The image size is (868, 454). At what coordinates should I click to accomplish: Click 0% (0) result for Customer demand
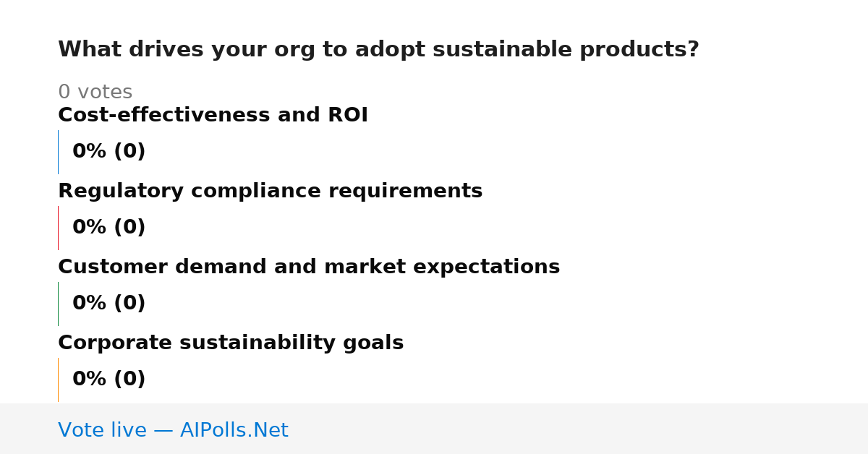(x=109, y=304)
